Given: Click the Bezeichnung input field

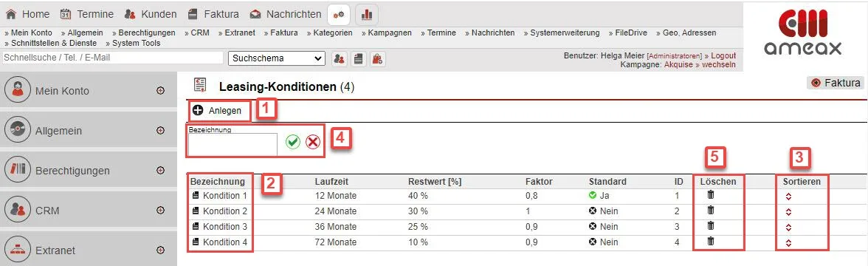Looking at the screenshot, I should (x=232, y=145).
